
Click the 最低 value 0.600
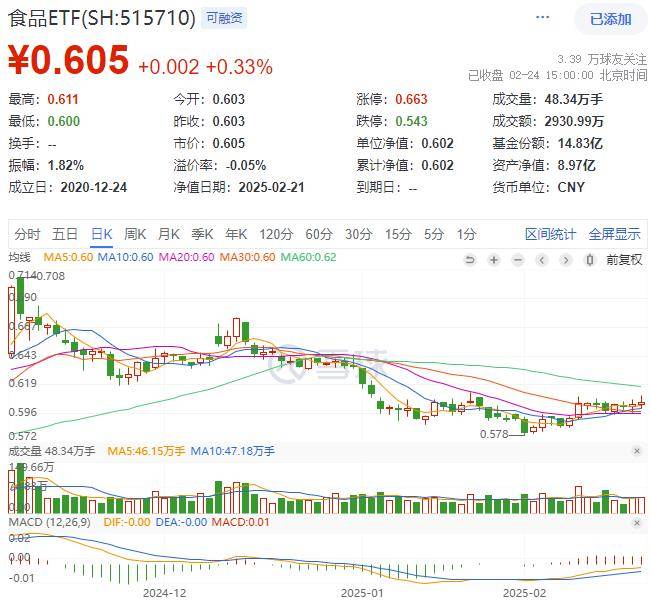tap(64, 121)
